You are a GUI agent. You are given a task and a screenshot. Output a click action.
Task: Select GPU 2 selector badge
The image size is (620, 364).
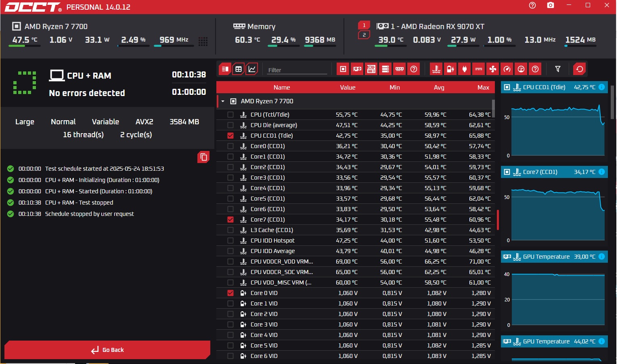click(364, 35)
